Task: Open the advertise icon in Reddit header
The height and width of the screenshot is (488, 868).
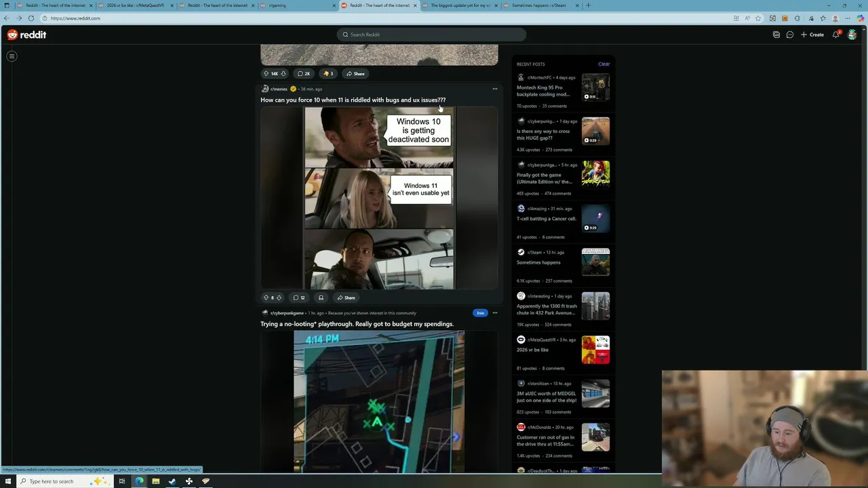Action: point(776,35)
